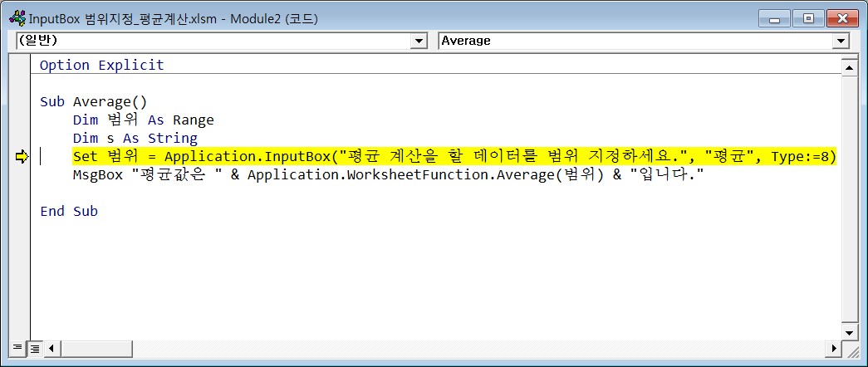Click the horizontal scrollbar right arrow
This screenshot has height=367, width=868.
coord(834,348)
